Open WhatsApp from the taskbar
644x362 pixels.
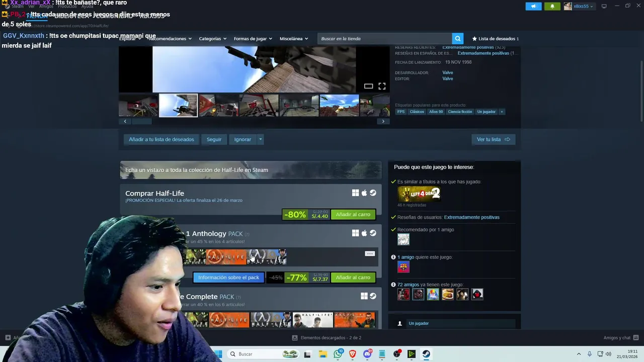pos(338,354)
